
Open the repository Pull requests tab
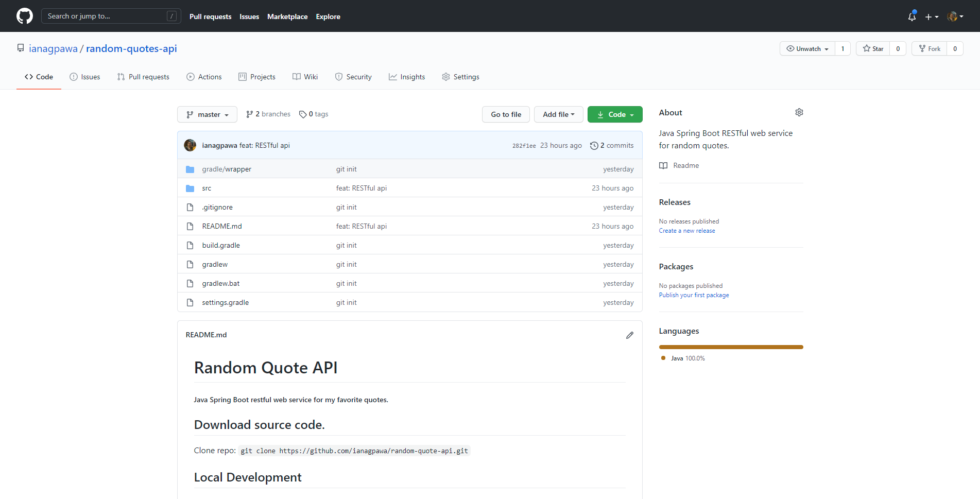[x=143, y=77]
